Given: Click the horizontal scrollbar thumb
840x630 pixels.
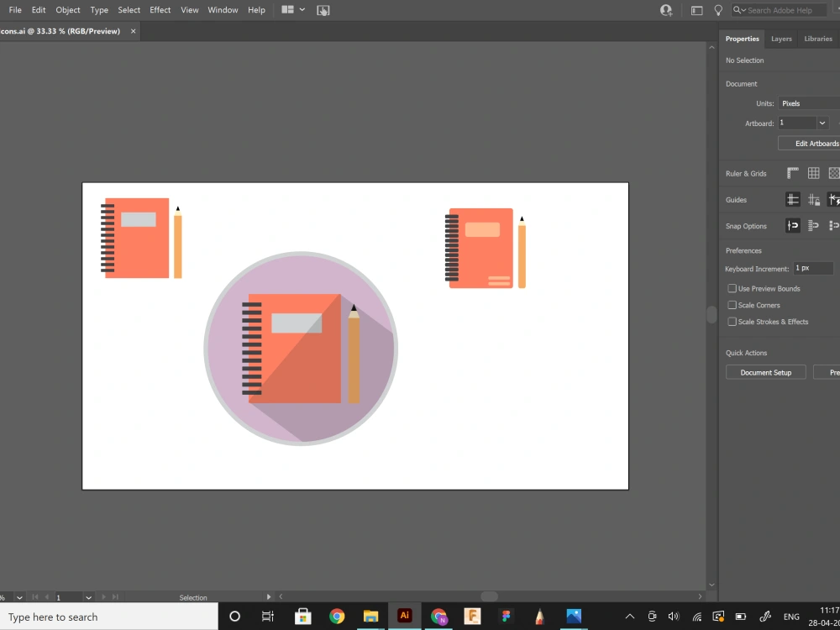Looking at the screenshot, I should [489, 596].
